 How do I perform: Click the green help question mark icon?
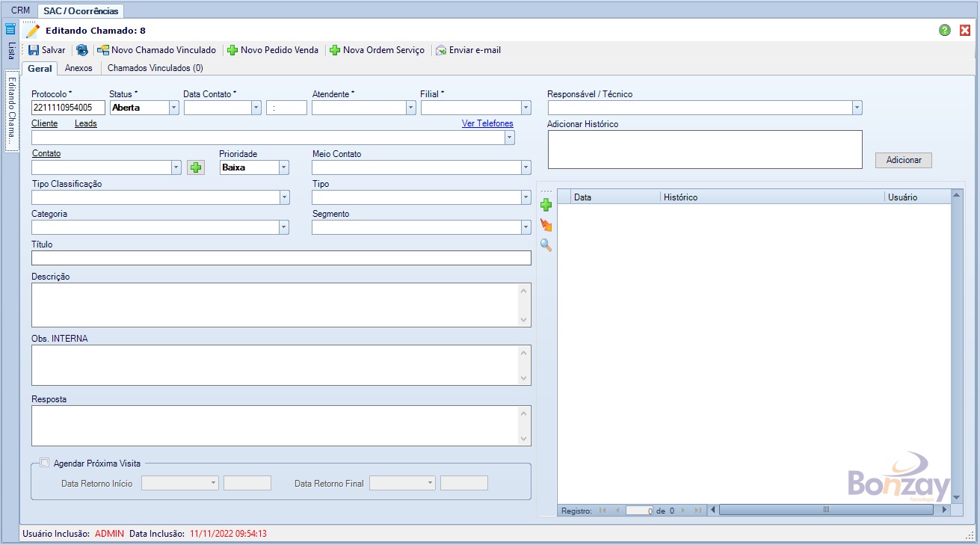tap(945, 30)
